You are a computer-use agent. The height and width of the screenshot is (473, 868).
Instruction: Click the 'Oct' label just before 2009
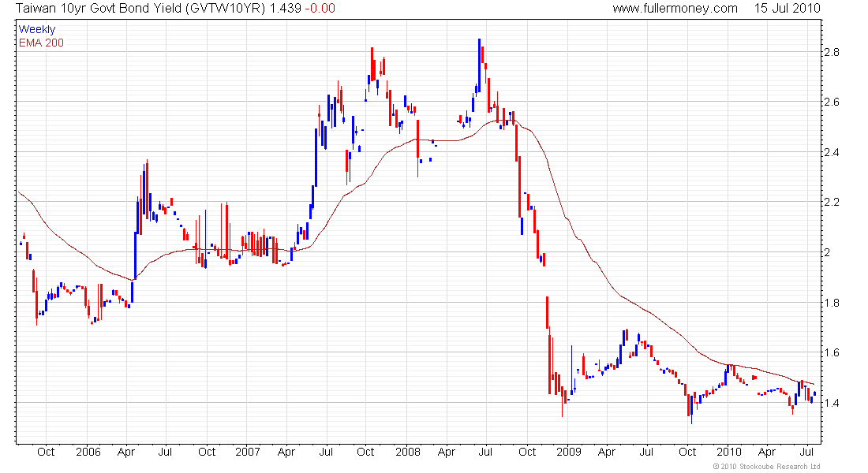527,452
